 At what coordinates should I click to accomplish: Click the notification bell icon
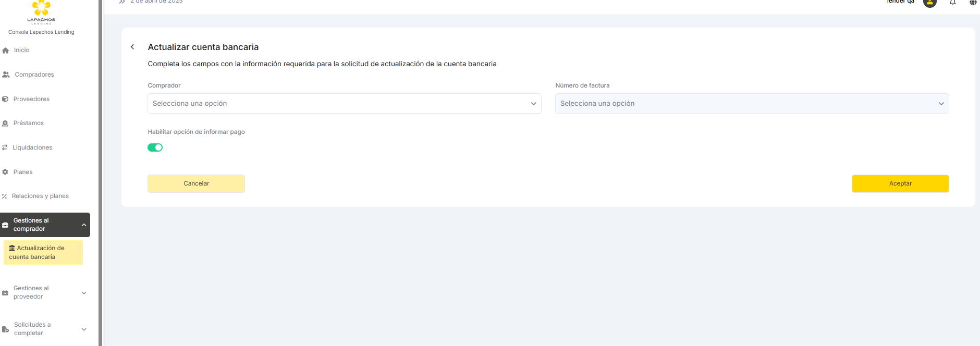(x=952, y=3)
